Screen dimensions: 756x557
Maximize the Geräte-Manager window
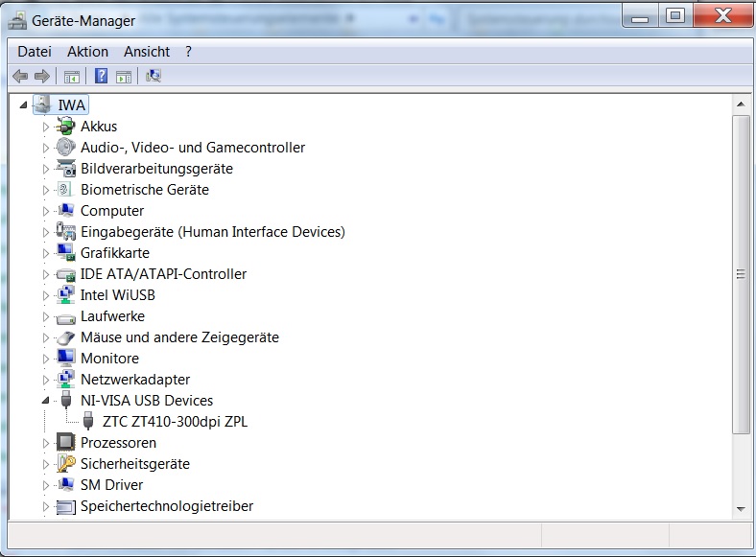pyautogui.click(x=675, y=16)
